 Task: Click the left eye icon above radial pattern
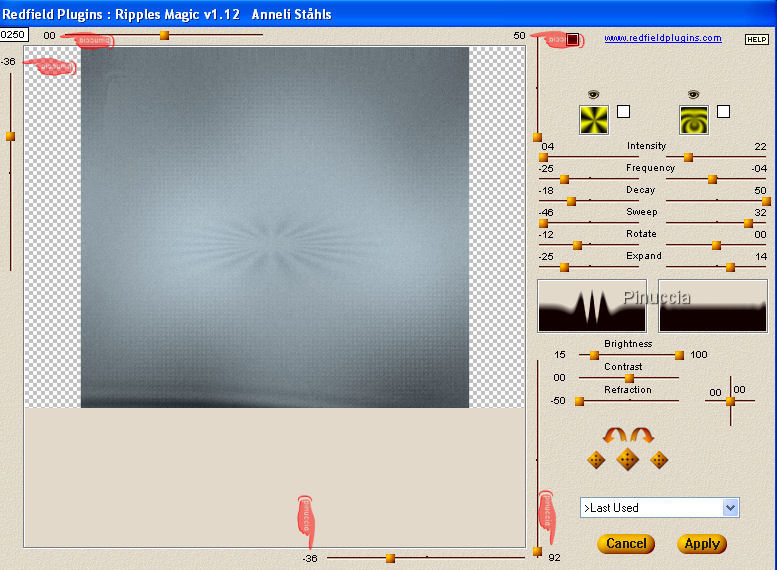pos(593,94)
